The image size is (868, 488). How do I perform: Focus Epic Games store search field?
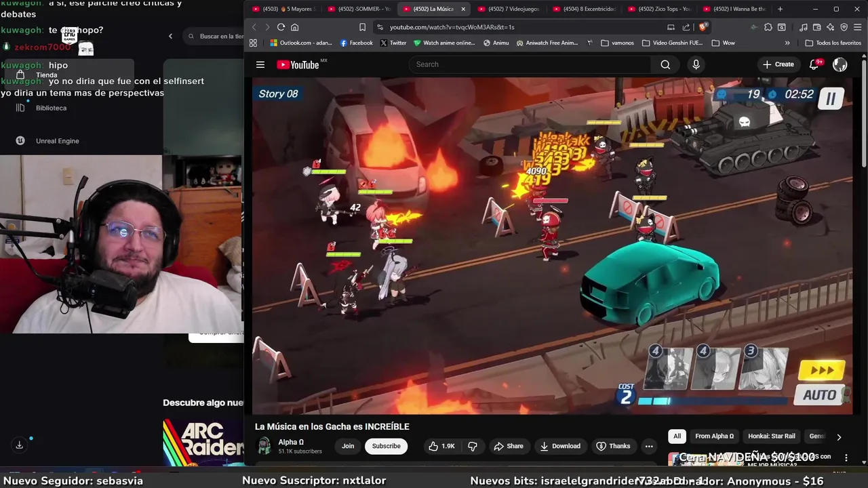[x=213, y=36]
